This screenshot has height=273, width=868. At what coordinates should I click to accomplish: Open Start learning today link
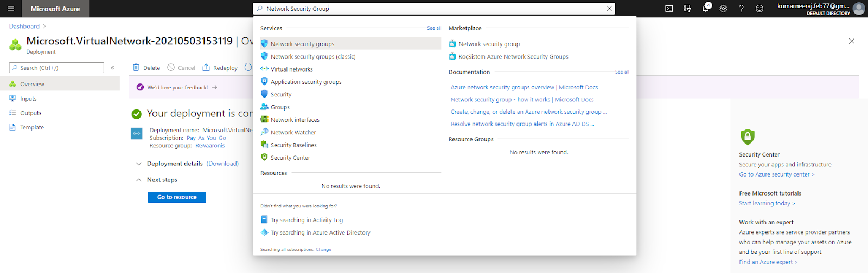tap(767, 204)
